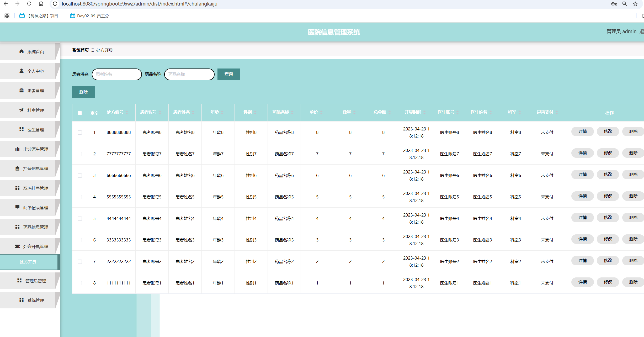644x337 pixels.
Task: Open 详情 for prescription 8888888888
Action: [583, 131]
